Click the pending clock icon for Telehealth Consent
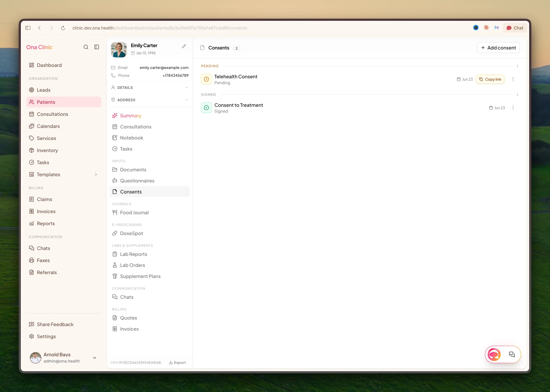 pyautogui.click(x=206, y=79)
